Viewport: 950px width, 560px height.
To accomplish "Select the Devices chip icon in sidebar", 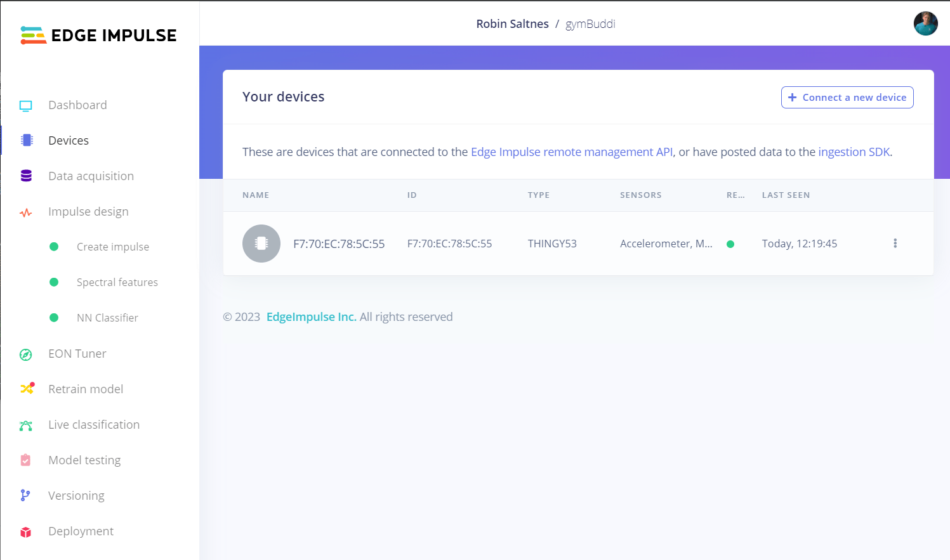I will [26, 140].
